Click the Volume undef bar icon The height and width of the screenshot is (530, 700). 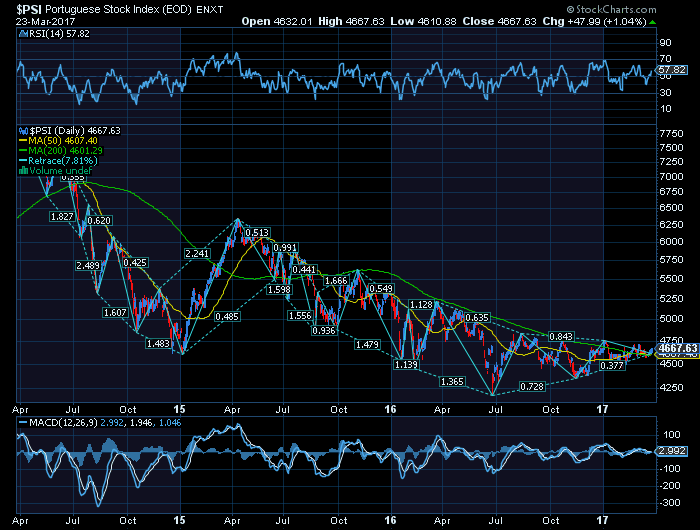24,170
